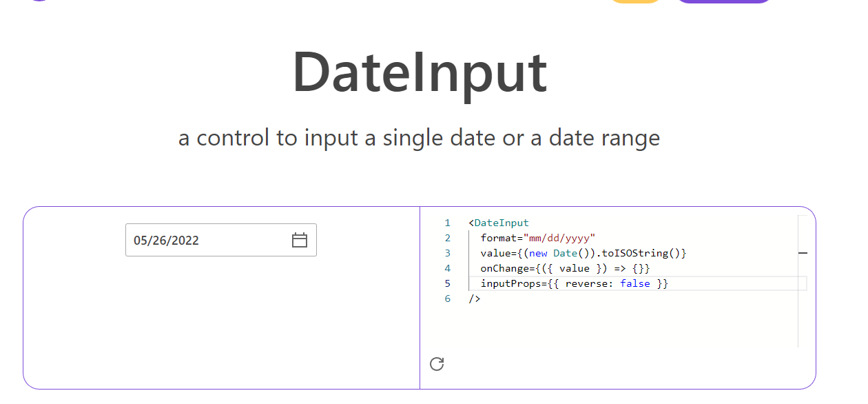Click the word false in code

coord(634,283)
